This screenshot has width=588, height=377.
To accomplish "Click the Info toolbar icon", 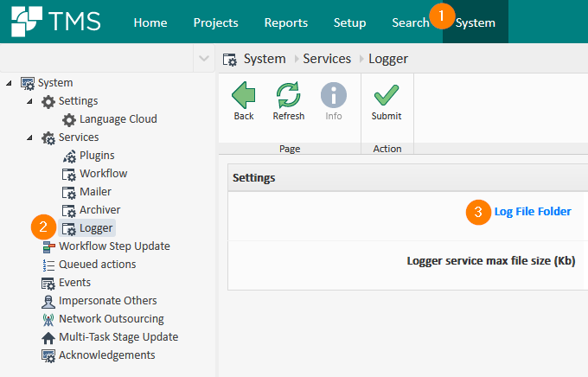I will point(333,96).
